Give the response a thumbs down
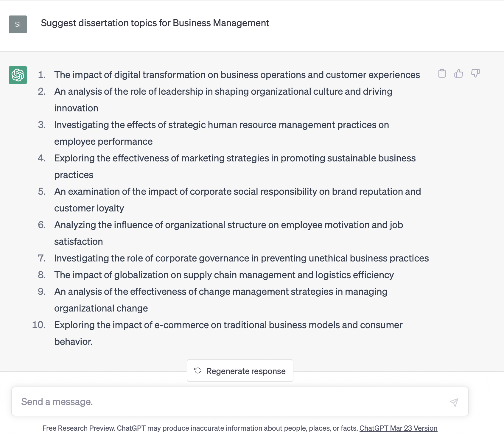Image resolution: width=504 pixels, height=436 pixels. (x=475, y=73)
